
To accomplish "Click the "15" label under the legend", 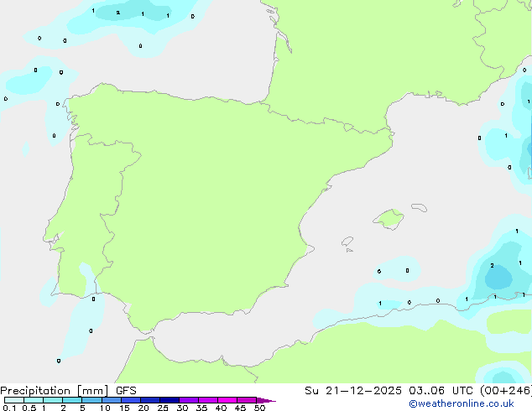I will 124,408.
